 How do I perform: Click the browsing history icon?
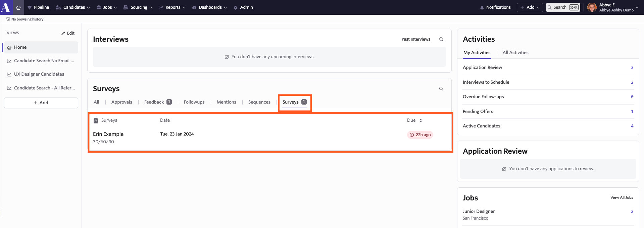(8, 19)
